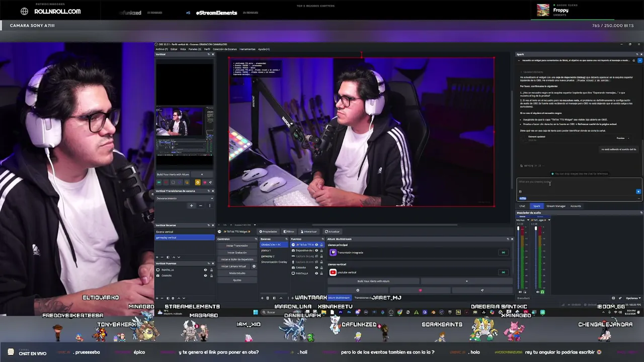Screen dimensions: 644x362
Task: Open the Herramientas menu
Action: (248, 49)
